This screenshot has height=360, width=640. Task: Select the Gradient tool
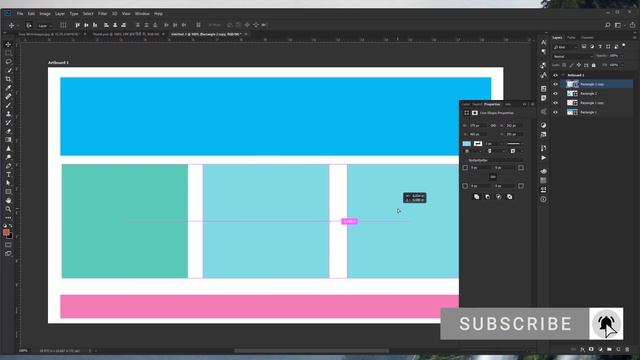pyautogui.click(x=8, y=140)
